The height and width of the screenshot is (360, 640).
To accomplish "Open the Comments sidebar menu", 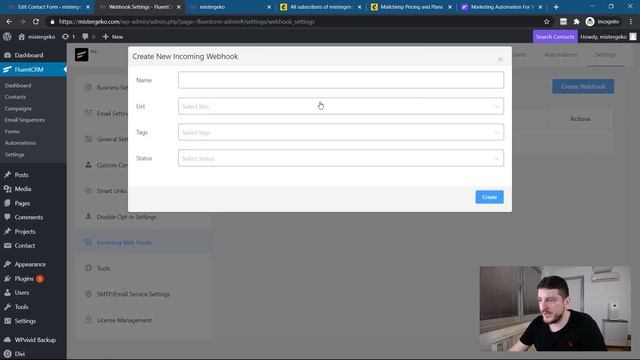I will click(29, 217).
